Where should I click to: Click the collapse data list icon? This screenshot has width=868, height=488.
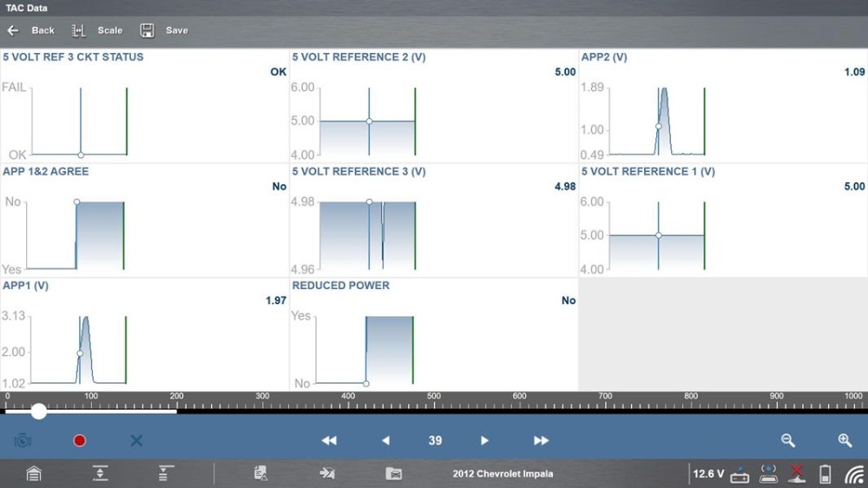tap(101, 474)
